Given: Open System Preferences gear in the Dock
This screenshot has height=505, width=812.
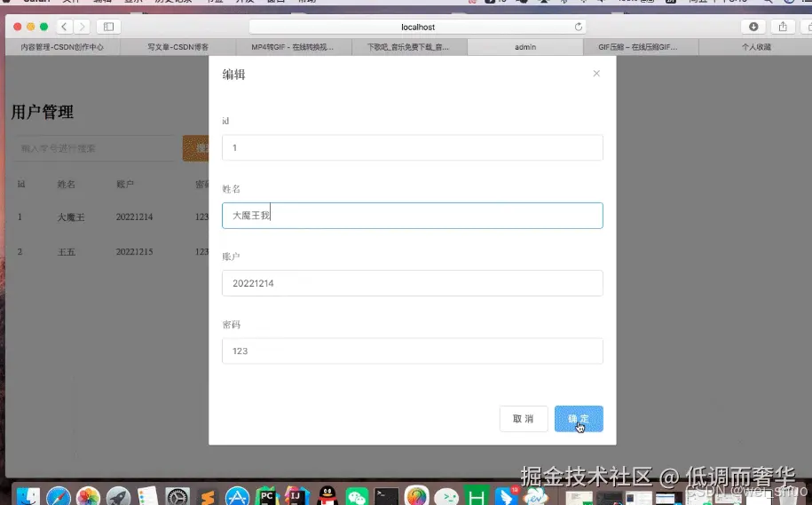Looking at the screenshot, I should tap(177, 496).
